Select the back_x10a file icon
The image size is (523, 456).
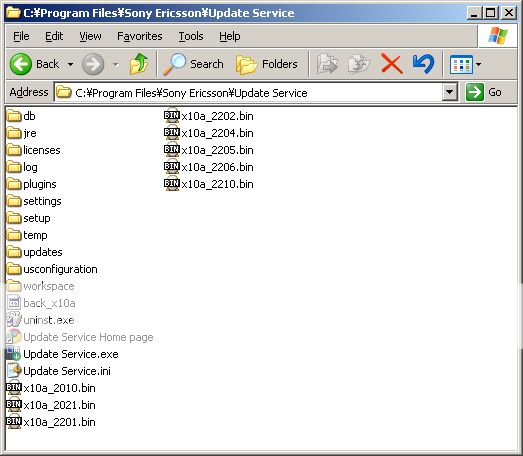(14, 303)
